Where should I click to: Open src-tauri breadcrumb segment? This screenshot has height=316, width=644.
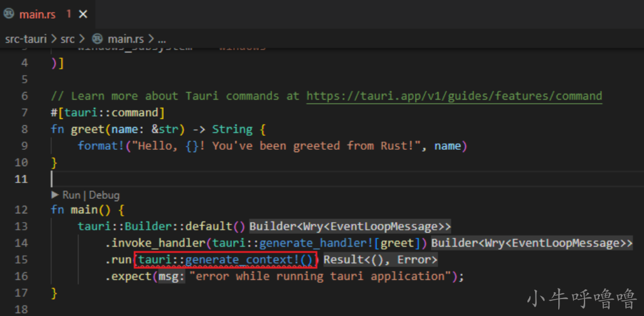coord(26,40)
